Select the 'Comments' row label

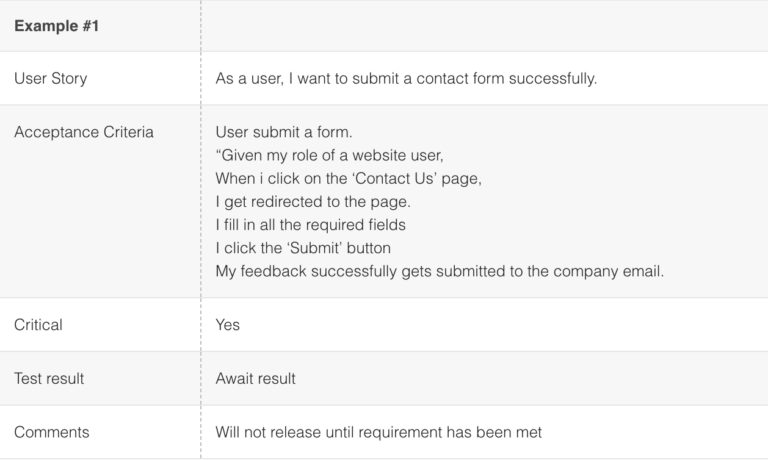point(51,432)
